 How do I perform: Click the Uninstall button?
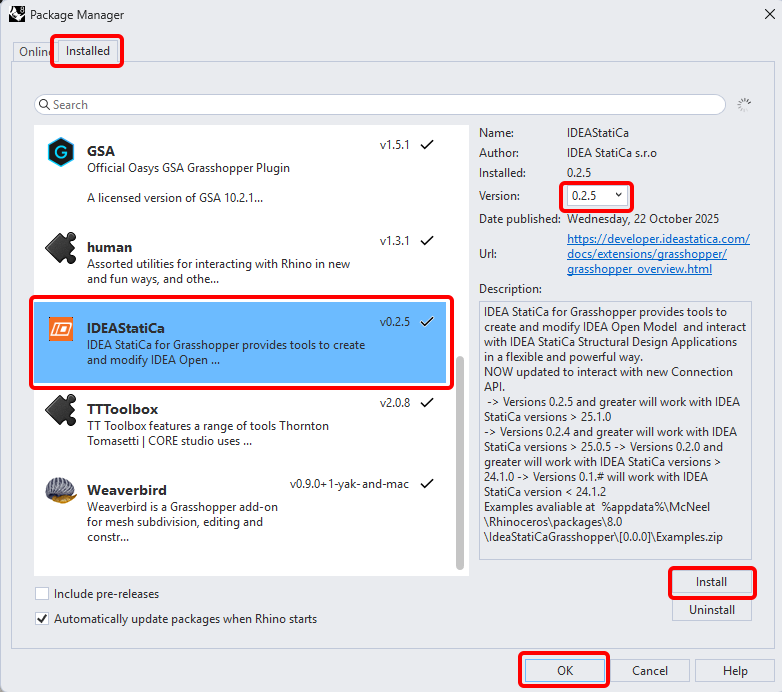[x=712, y=610]
